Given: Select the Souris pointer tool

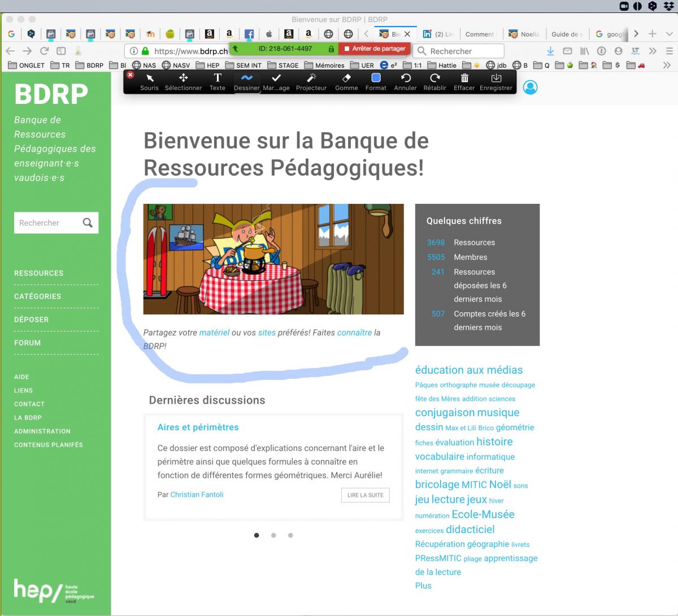Looking at the screenshot, I should 149,81.
